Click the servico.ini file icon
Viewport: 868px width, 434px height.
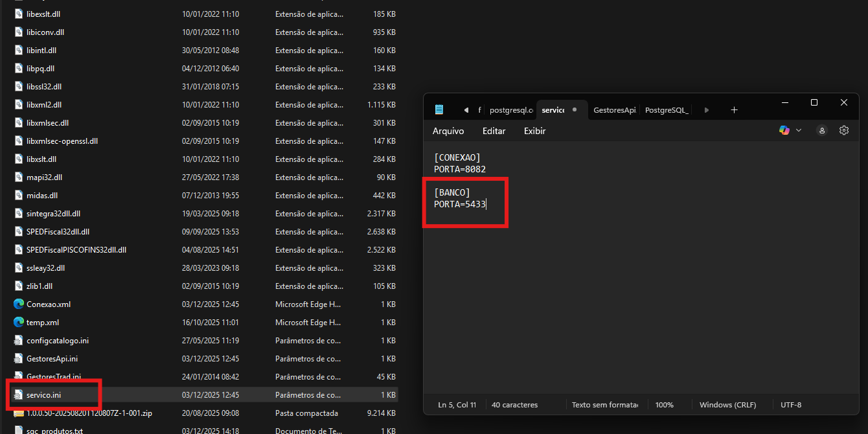pos(18,394)
